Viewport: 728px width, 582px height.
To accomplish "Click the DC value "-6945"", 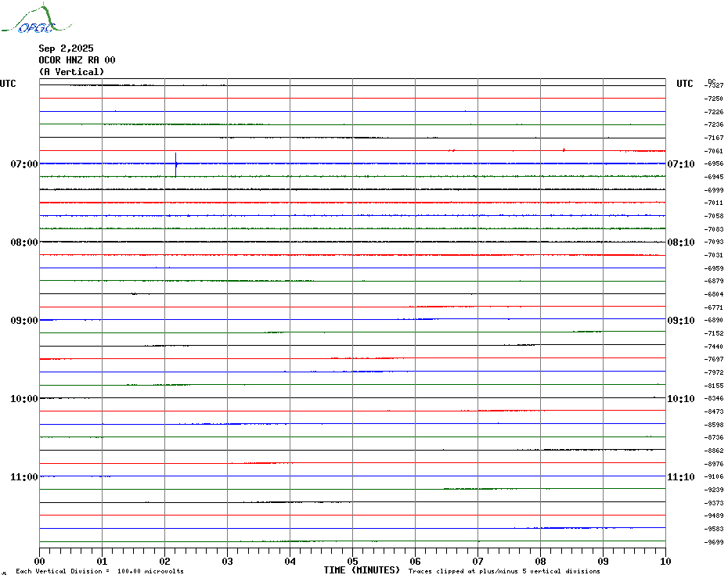I will coord(714,177).
